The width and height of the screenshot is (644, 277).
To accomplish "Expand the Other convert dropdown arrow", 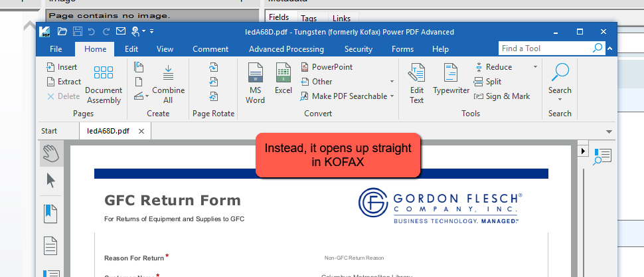I will pos(392,82).
